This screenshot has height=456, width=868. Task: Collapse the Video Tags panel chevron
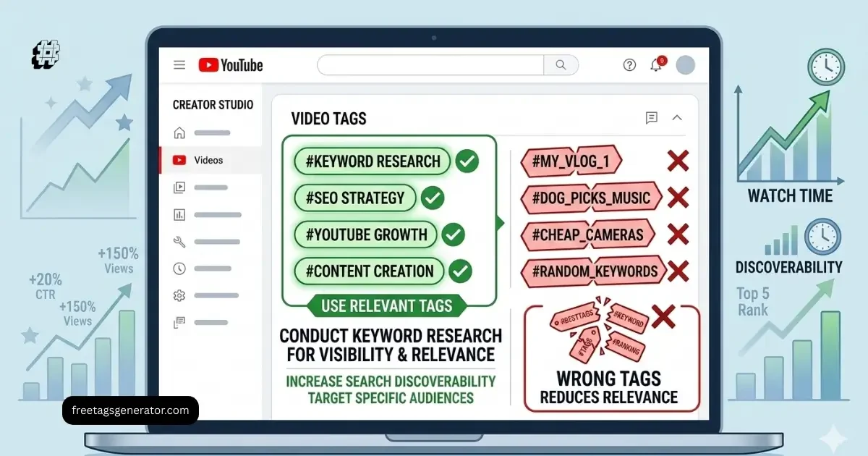click(677, 117)
